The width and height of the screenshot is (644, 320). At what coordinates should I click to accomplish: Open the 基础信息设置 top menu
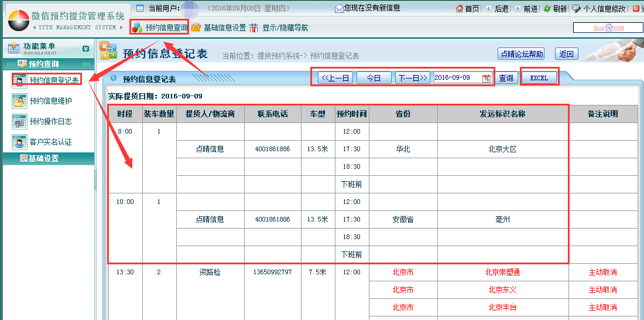218,28
